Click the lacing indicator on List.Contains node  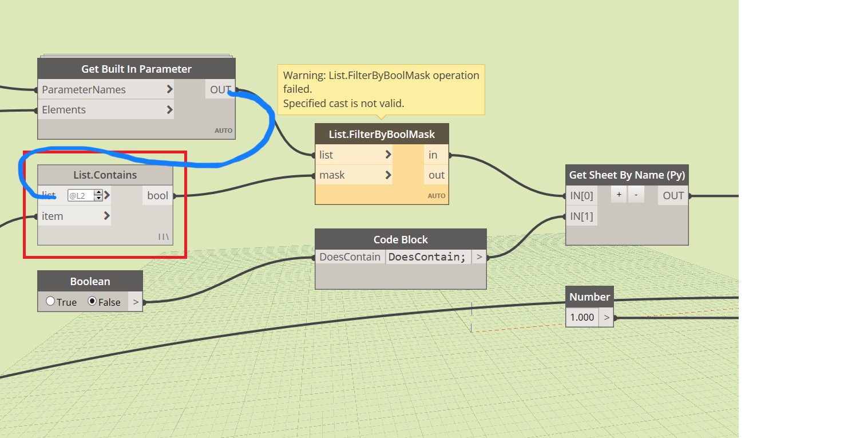164,236
